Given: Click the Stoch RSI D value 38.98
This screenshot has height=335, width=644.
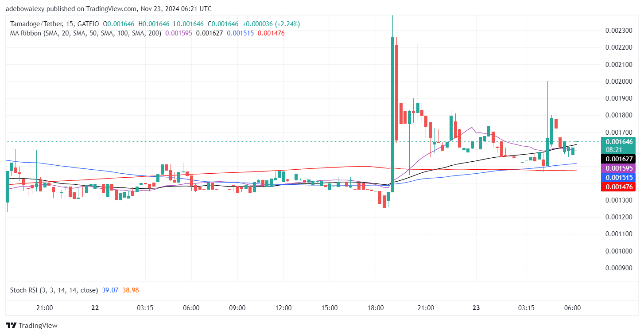Looking at the screenshot, I should click(131, 290).
